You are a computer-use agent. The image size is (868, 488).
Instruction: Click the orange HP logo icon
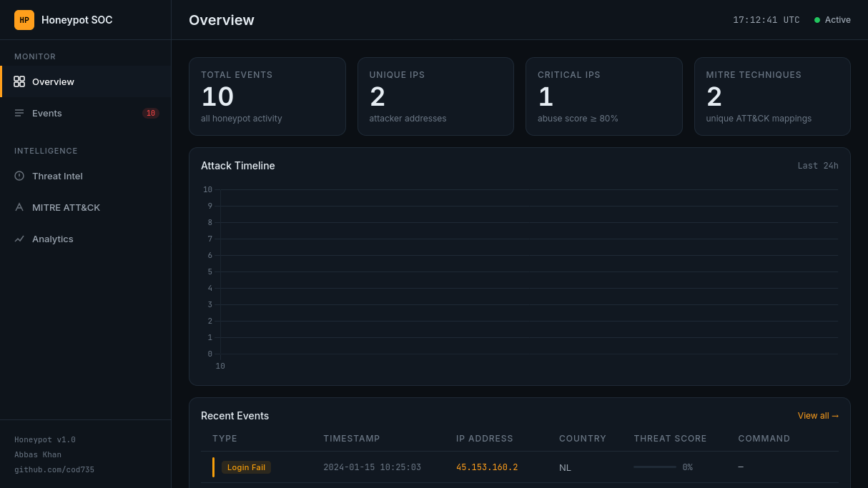(x=24, y=20)
